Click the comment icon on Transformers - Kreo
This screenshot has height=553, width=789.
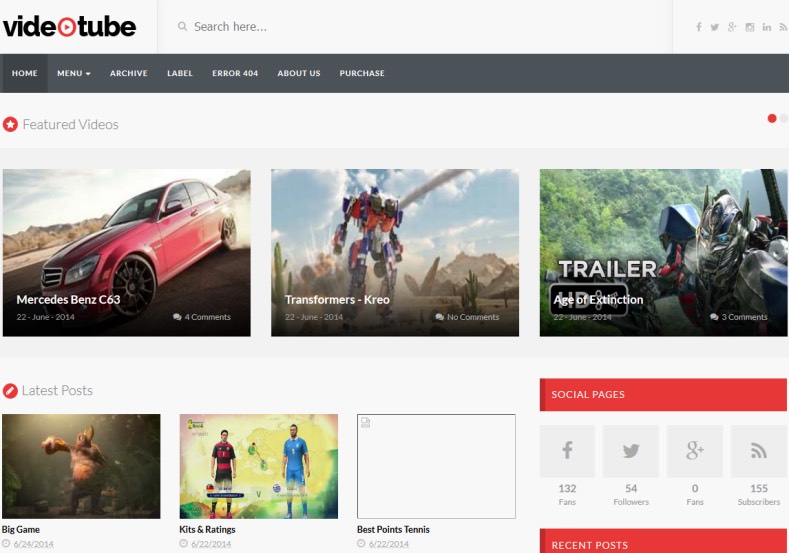(440, 317)
